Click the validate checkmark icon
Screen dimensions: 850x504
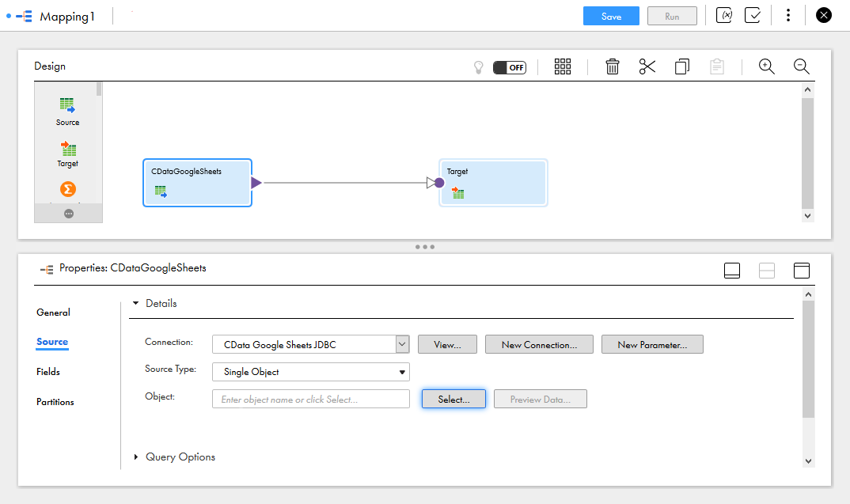pos(753,15)
